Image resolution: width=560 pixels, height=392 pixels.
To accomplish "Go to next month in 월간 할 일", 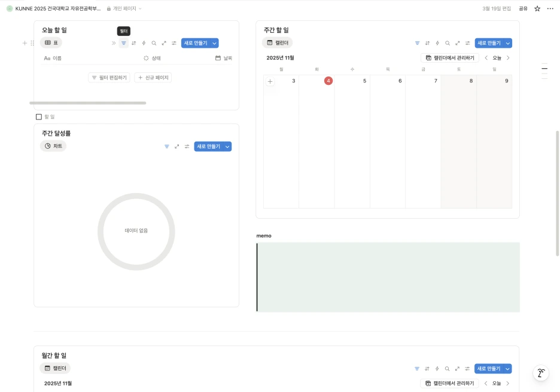I will (x=508, y=384).
